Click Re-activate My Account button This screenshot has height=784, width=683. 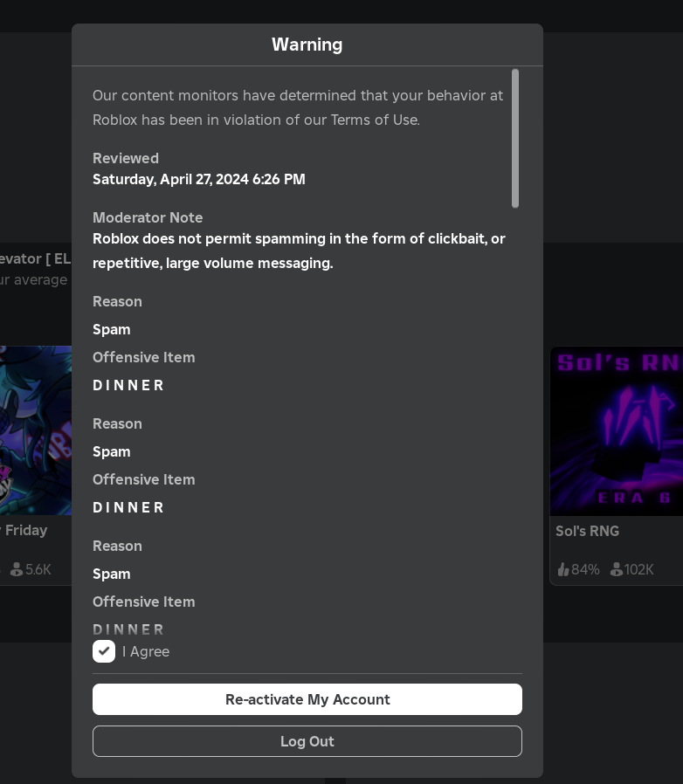pos(307,699)
